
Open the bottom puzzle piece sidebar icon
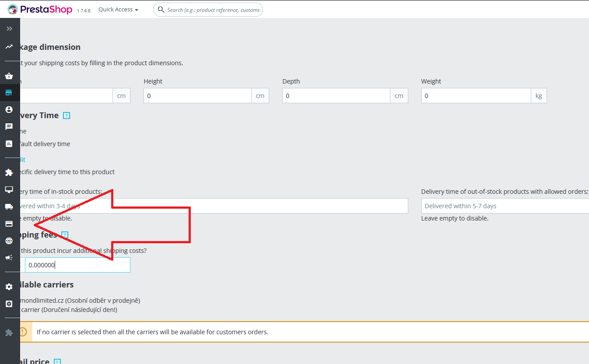[x=9, y=333]
